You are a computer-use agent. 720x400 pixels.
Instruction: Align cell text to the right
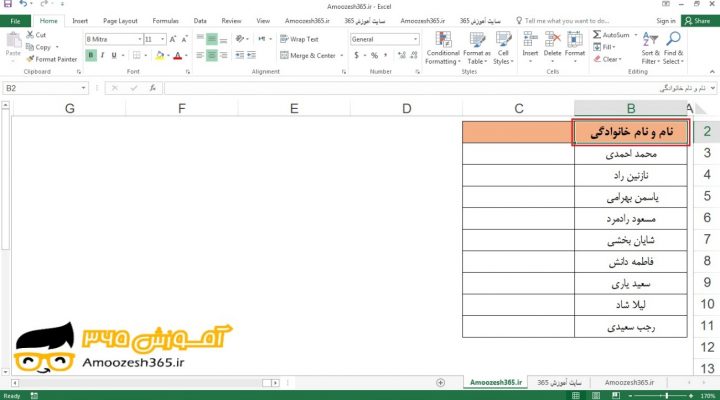coord(223,56)
